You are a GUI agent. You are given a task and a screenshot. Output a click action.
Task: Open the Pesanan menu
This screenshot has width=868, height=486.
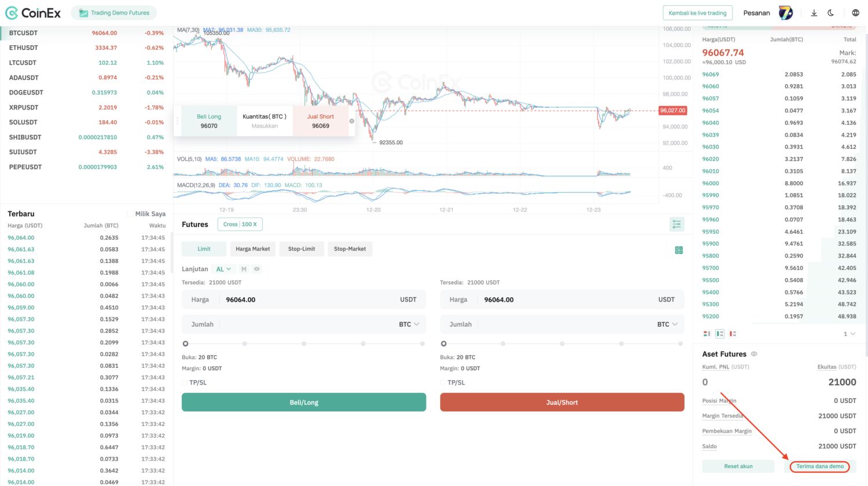click(x=756, y=13)
